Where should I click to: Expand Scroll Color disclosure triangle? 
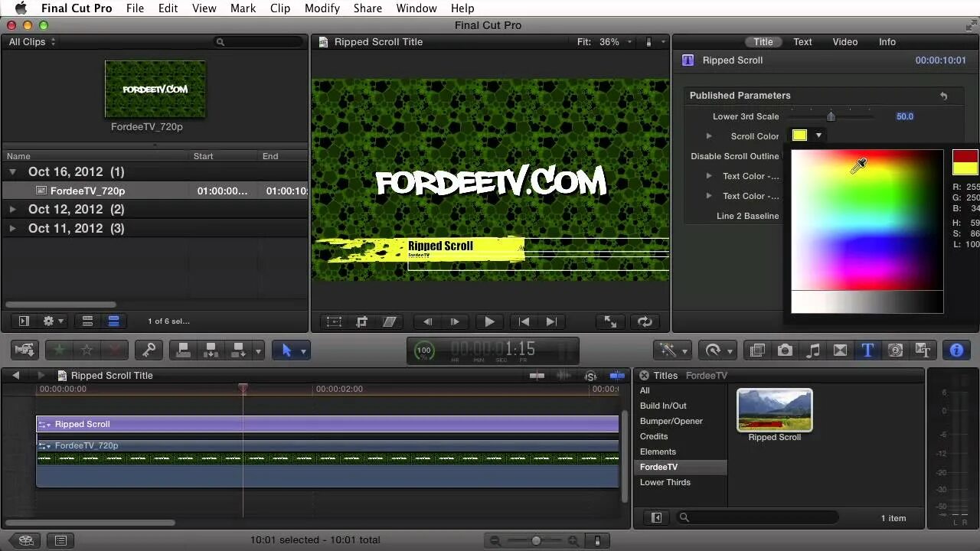pos(709,136)
